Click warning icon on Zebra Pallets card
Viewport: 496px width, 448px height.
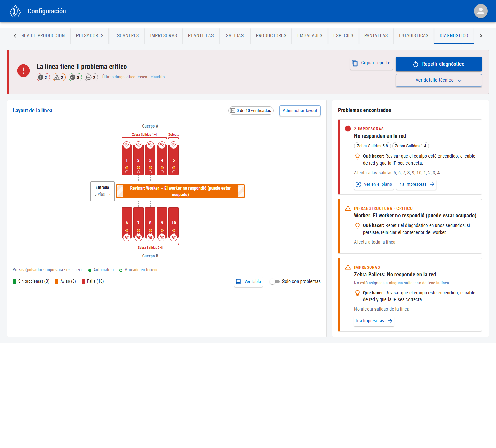click(x=348, y=267)
